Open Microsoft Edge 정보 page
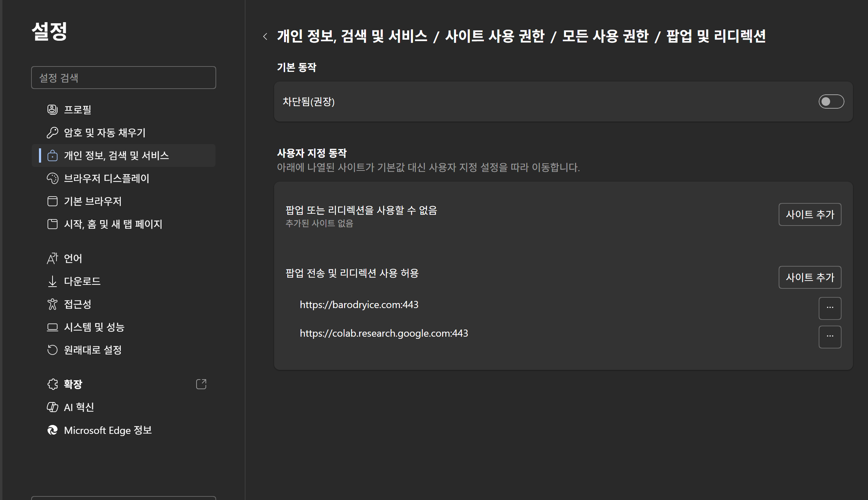This screenshot has width=868, height=500. click(124, 430)
